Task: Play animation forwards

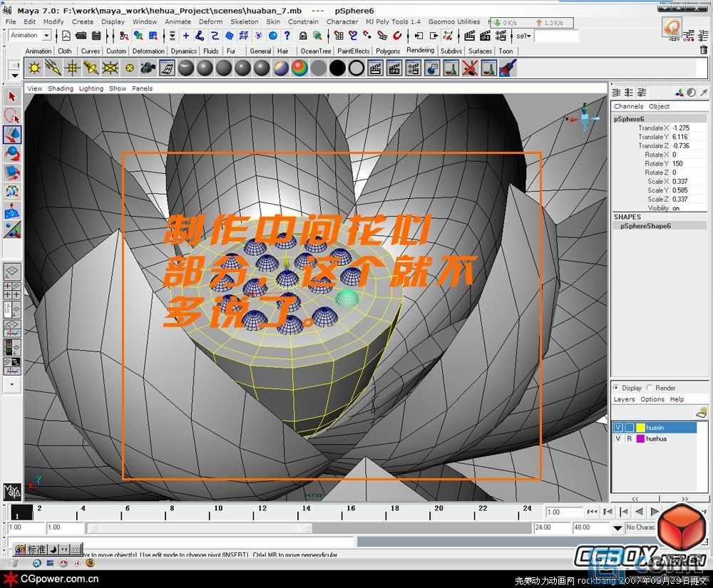Action: pos(655,512)
